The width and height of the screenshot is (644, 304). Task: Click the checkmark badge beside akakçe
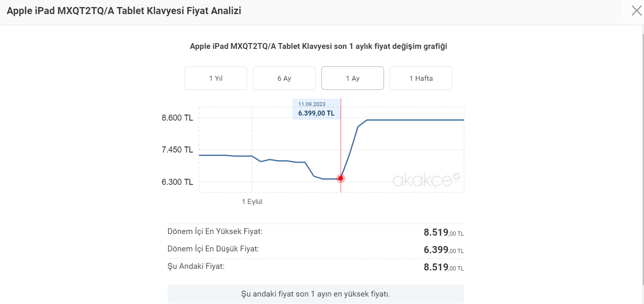click(457, 176)
